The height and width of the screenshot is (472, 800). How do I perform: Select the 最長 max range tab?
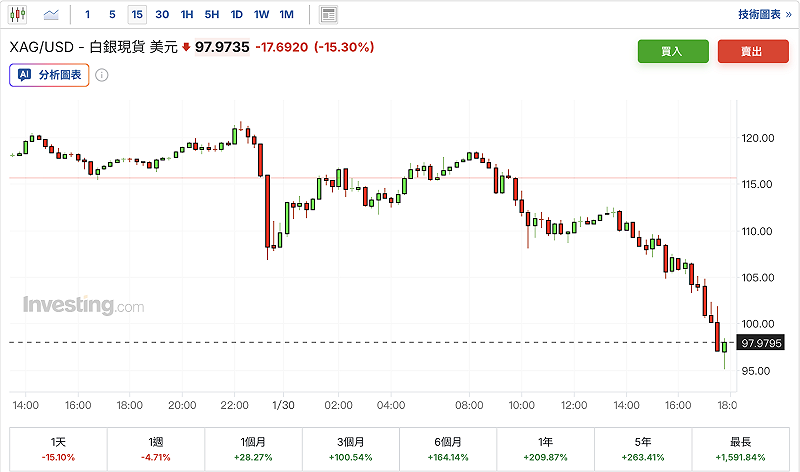pos(741,449)
